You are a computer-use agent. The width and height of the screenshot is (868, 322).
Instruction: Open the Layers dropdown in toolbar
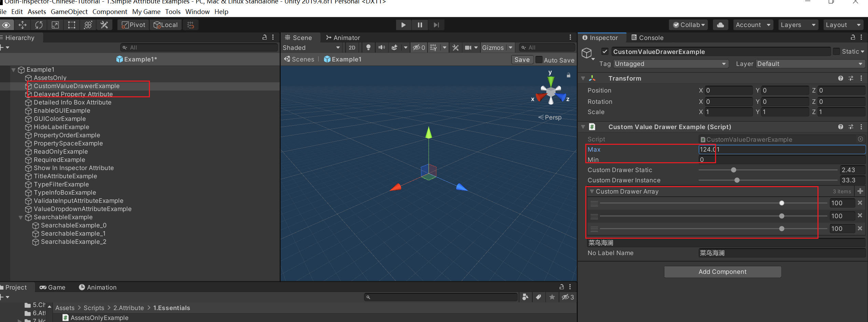point(798,25)
